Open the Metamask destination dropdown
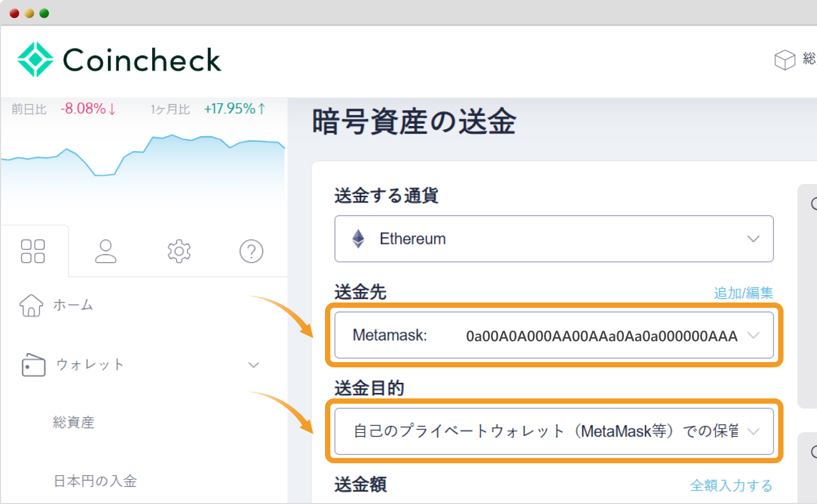817x504 pixels. click(x=554, y=335)
